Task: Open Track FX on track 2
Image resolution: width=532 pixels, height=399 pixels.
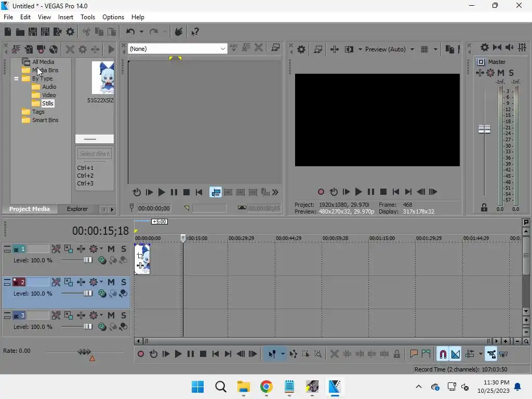Action: [x=94, y=282]
